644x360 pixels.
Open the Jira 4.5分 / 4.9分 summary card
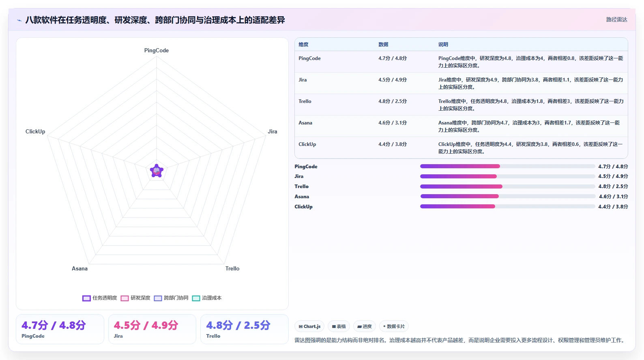[152, 329]
